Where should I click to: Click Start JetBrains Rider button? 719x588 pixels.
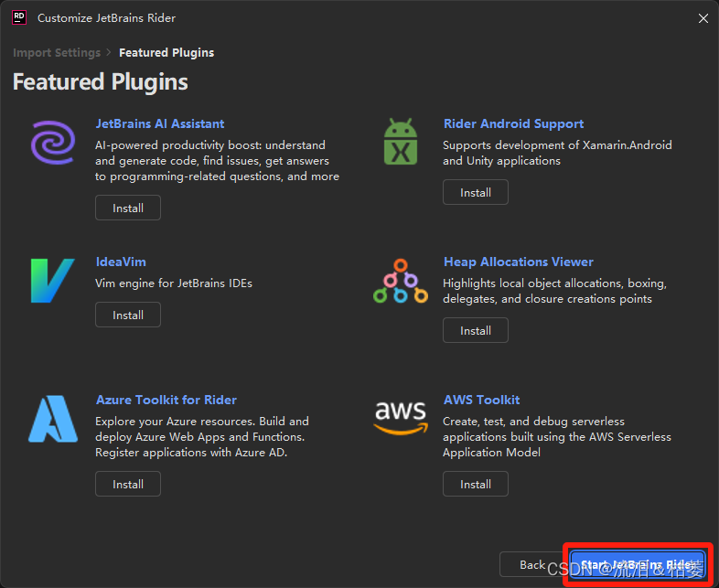pyautogui.click(x=638, y=564)
